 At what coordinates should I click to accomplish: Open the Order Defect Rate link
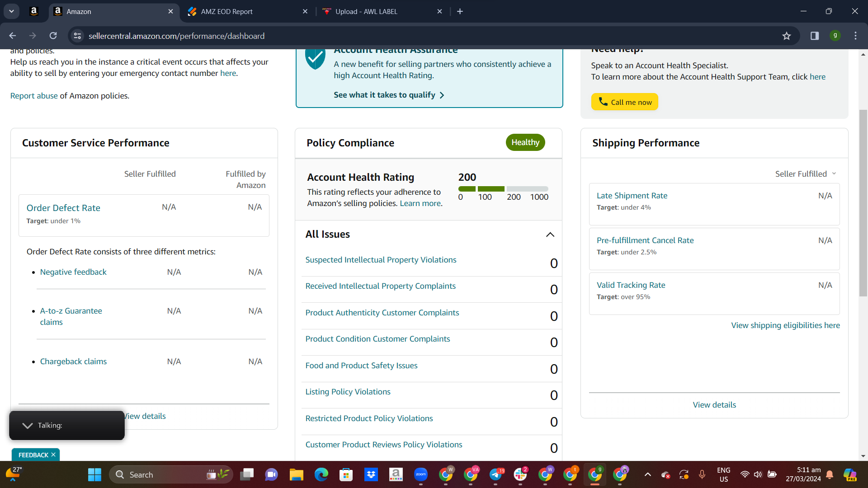coord(63,208)
